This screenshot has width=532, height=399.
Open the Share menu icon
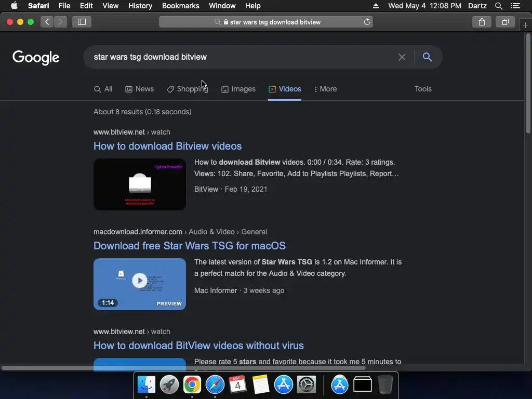point(482,22)
